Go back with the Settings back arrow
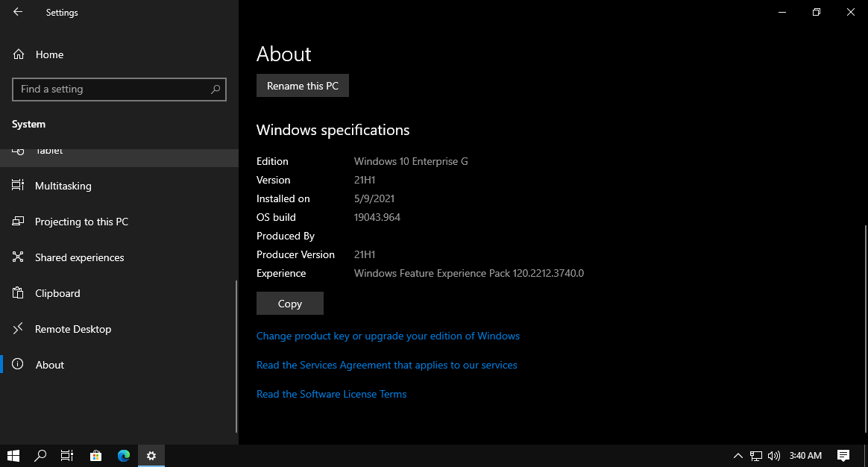The height and width of the screenshot is (467, 868). (18, 12)
